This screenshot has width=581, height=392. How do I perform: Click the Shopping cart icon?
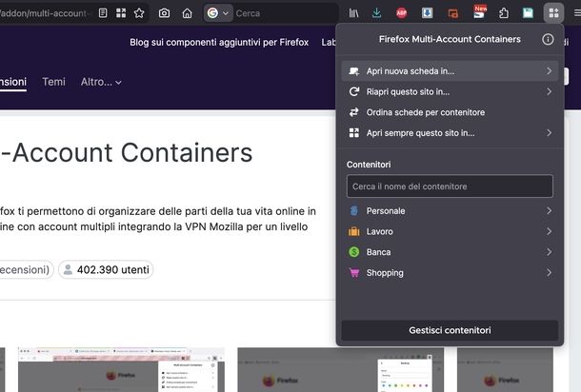354,273
